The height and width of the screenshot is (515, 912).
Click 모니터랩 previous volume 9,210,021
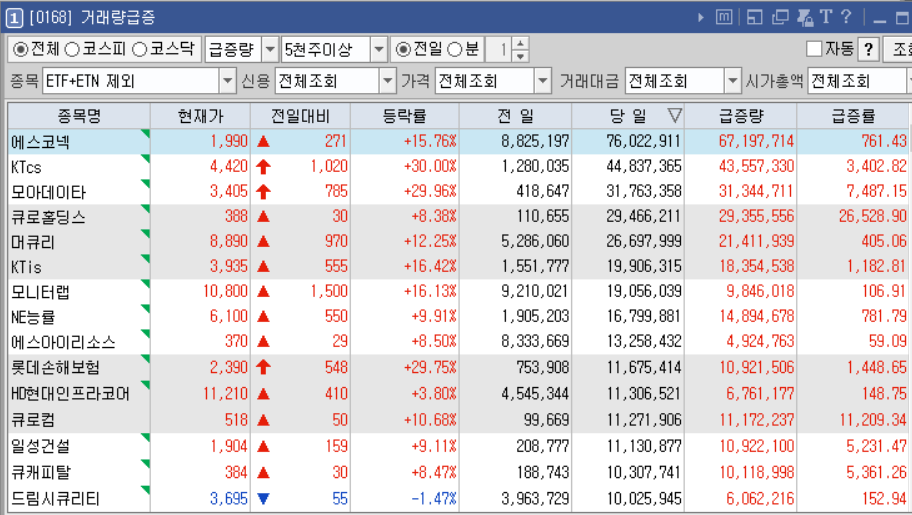[x=535, y=292]
